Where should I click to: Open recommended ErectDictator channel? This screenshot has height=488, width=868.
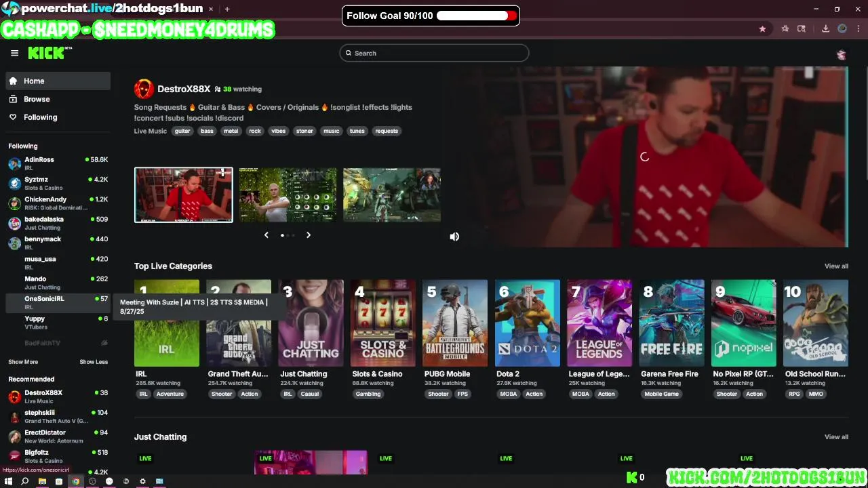pyautogui.click(x=58, y=436)
